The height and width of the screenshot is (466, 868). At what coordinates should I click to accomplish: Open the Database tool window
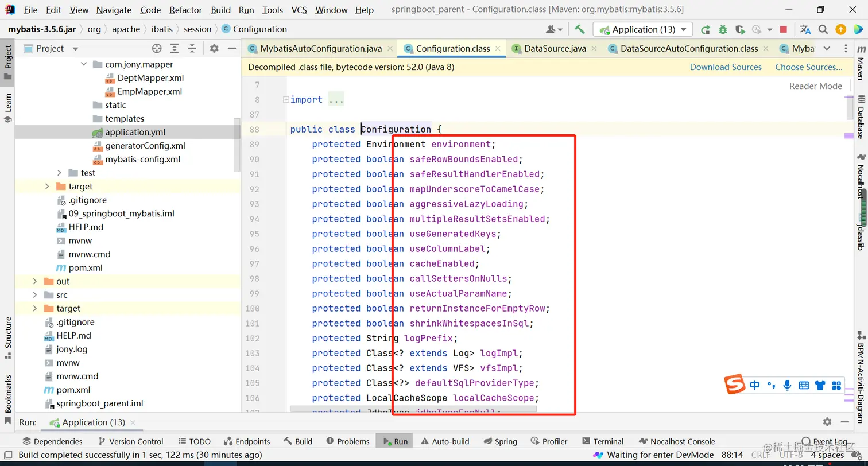point(861,118)
